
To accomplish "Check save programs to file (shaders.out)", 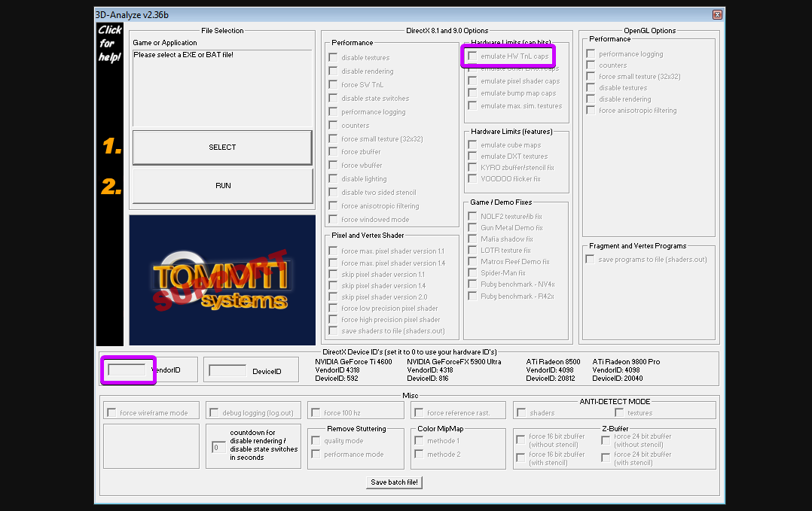I will pos(591,259).
